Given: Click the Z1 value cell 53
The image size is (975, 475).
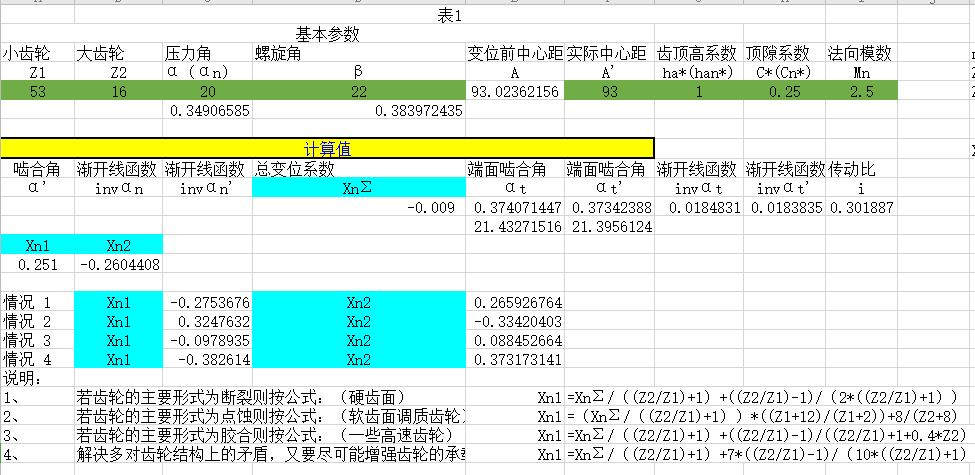Looking at the screenshot, I should [37, 92].
